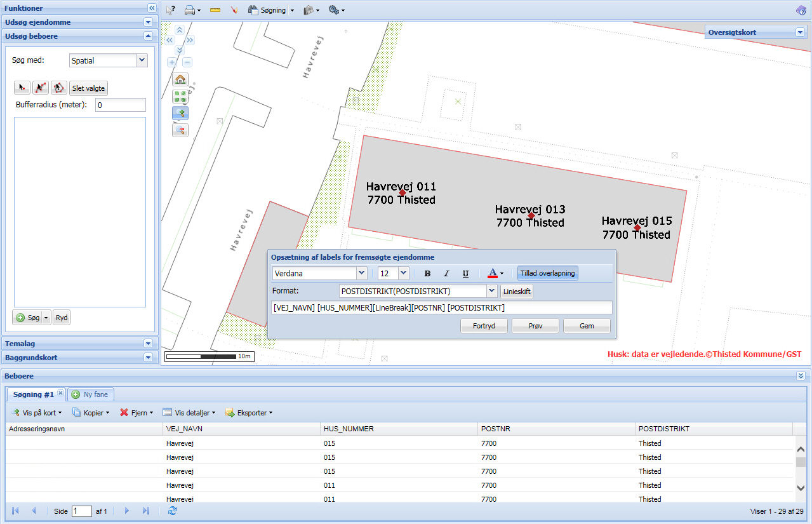Zoom out with the minus button

click(187, 62)
